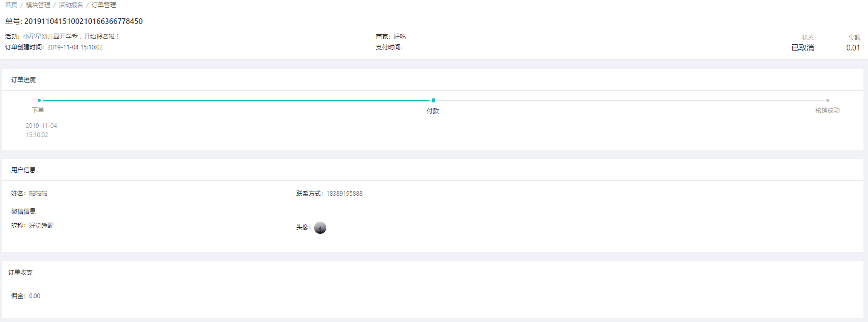Image resolution: width=868 pixels, height=322 pixels.
Task: Select the 付款 step label
Action: [433, 111]
